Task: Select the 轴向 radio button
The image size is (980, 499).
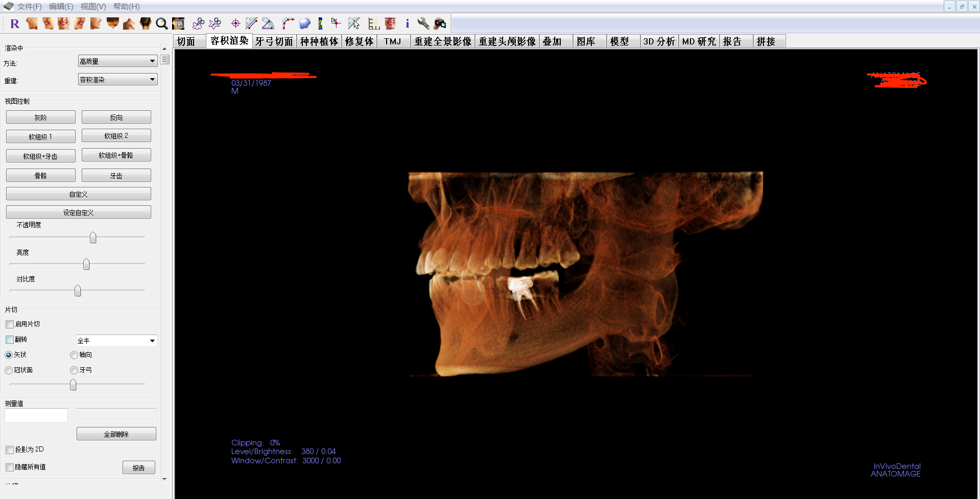Action: click(74, 354)
